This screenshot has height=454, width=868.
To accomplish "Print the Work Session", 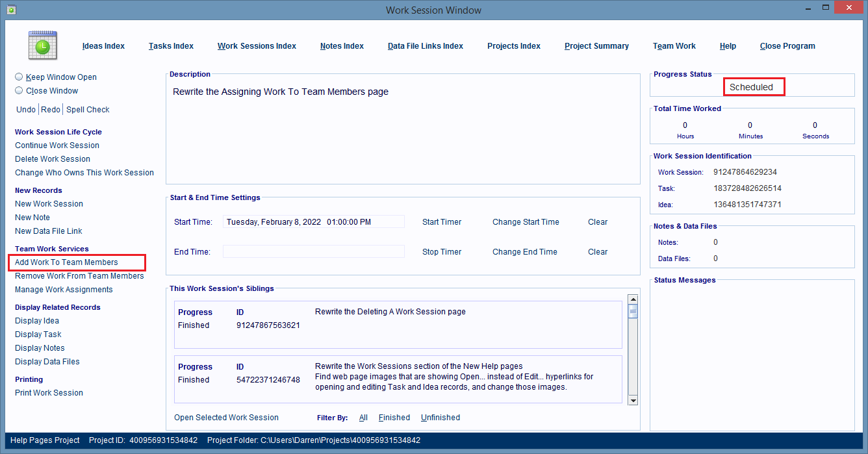I will 49,392.
